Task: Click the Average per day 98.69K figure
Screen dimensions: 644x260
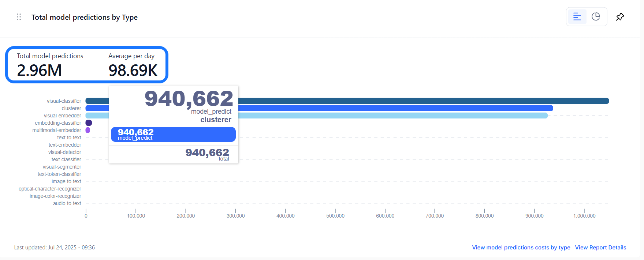Action: [133, 70]
